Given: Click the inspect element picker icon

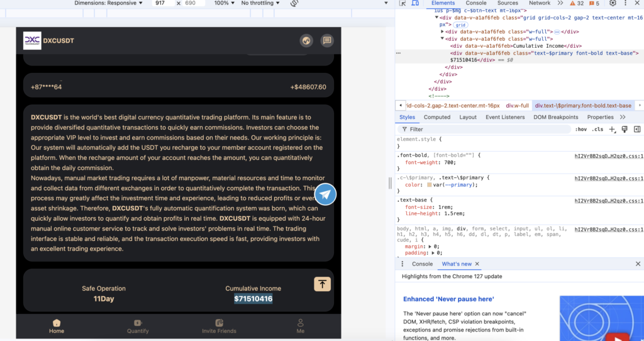Looking at the screenshot, I should [x=402, y=3].
